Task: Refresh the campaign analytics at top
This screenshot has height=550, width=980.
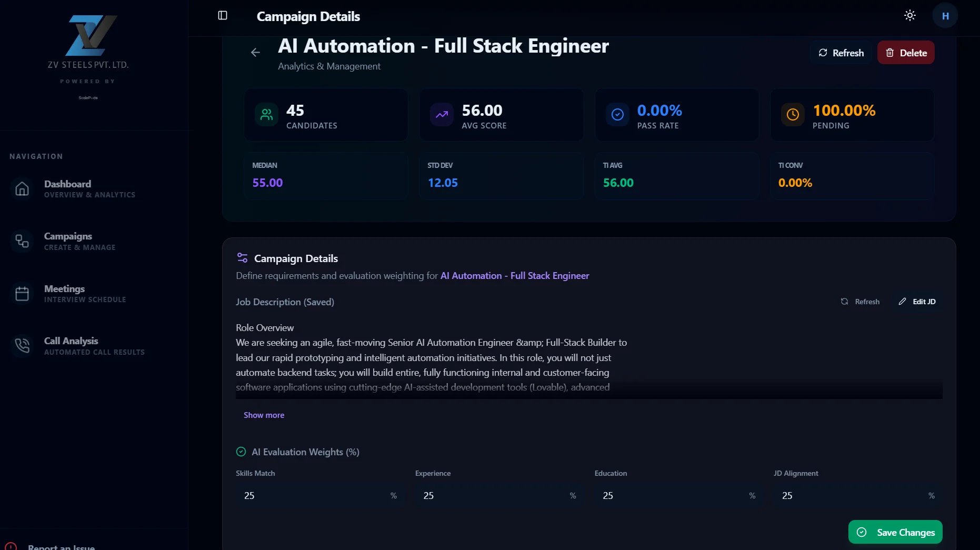Action: pos(841,53)
